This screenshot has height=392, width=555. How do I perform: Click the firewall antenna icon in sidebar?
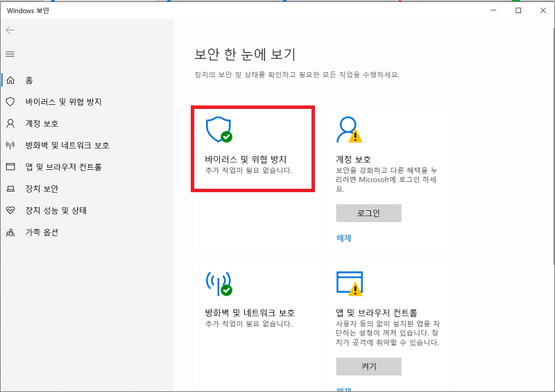(x=10, y=145)
